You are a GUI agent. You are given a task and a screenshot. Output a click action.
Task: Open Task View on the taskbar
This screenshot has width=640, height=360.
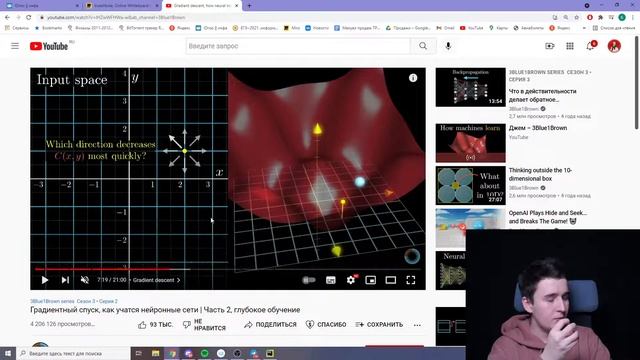tap(139, 353)
